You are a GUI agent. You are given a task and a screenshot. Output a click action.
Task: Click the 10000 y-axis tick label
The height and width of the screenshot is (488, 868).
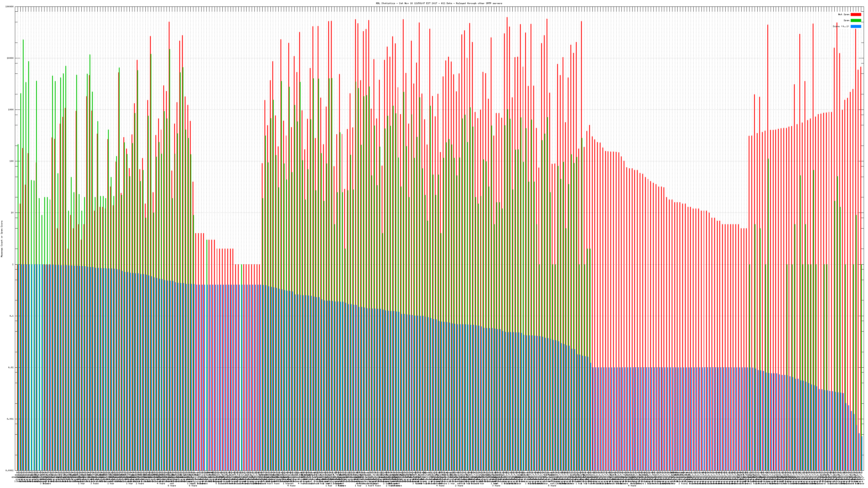(11, 58)
